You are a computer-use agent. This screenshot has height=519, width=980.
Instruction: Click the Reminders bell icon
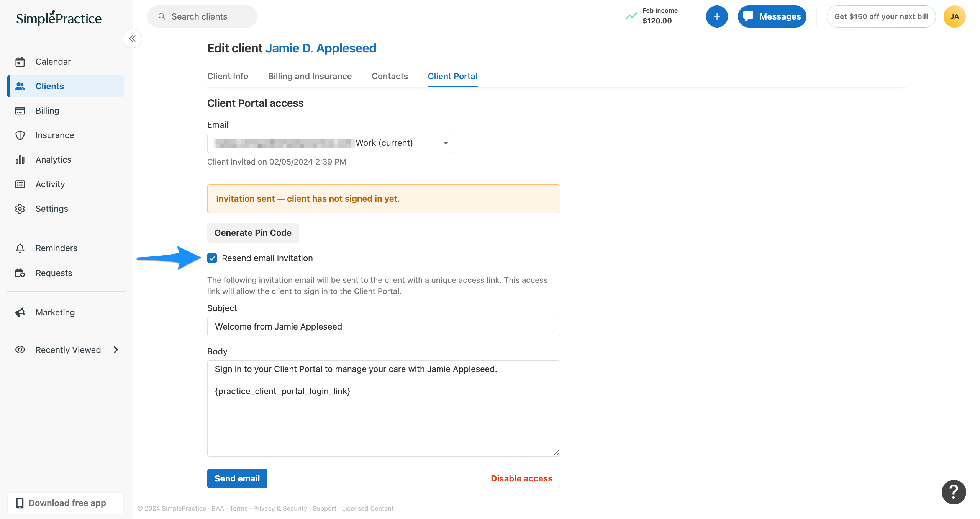20,248
